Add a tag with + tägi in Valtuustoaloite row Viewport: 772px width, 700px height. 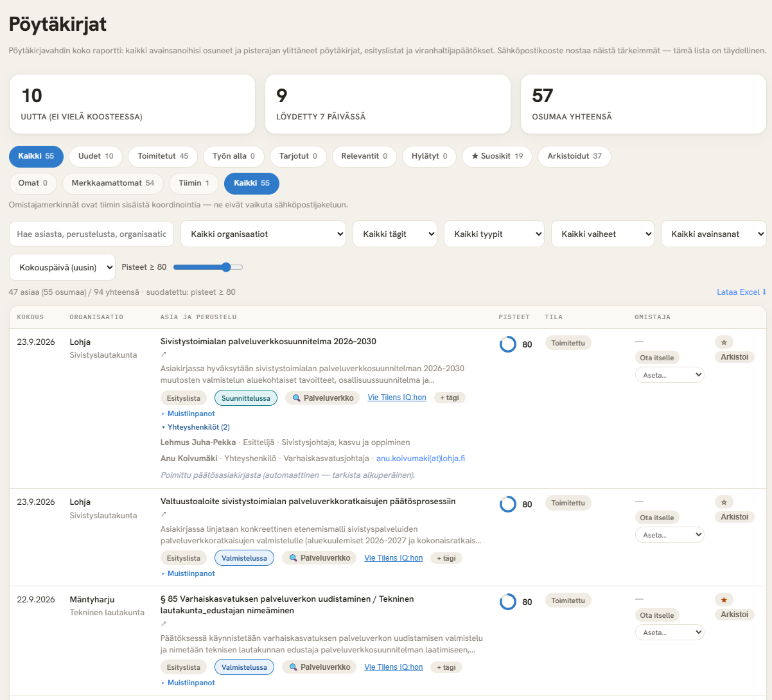pos(446,558)
